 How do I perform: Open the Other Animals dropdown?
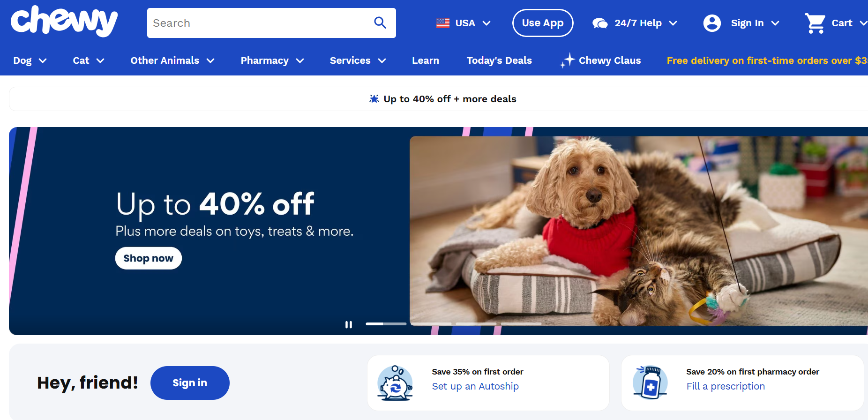[172, 60]
